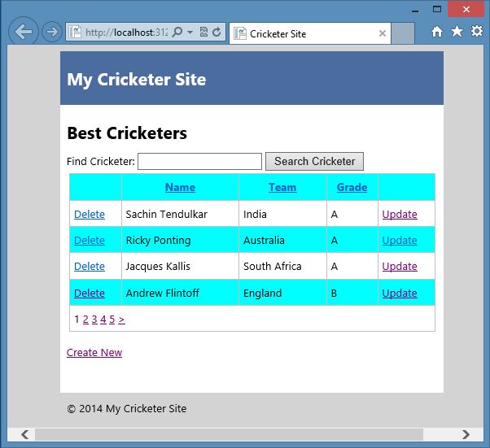Select the Cricketer Site tab
490x448 pixels.
(309, 33)
